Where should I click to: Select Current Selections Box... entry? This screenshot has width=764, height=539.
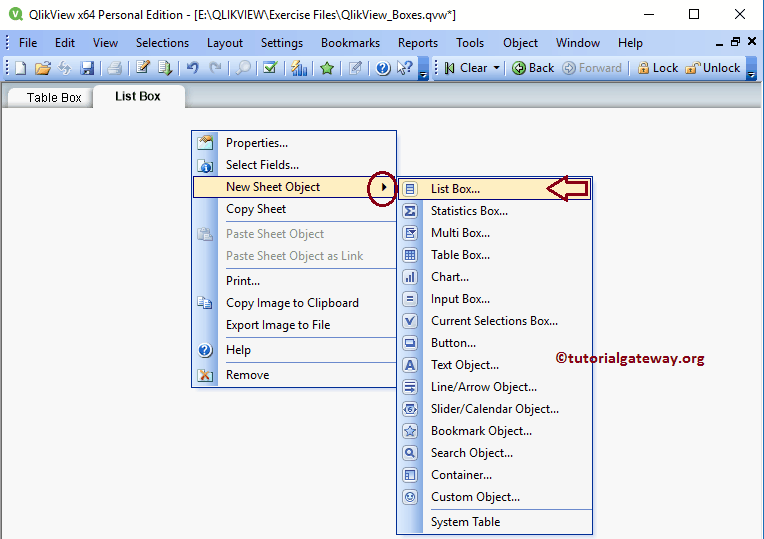point(495,321)
